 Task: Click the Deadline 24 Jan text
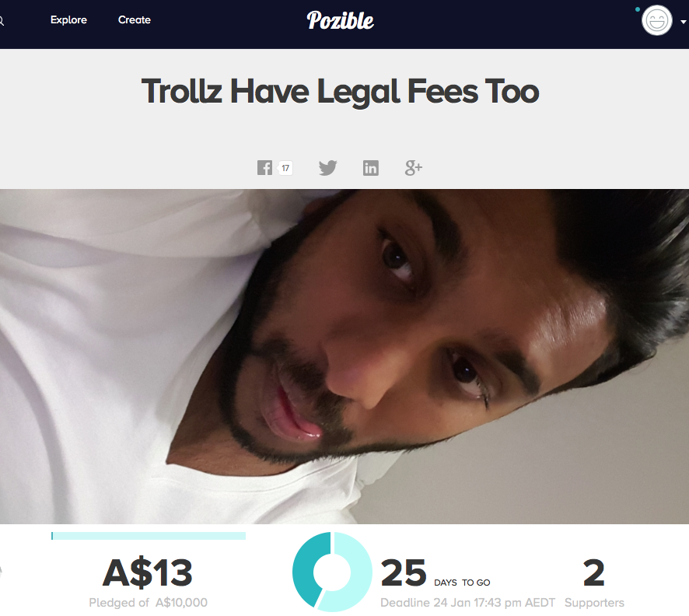coord(467,603)
